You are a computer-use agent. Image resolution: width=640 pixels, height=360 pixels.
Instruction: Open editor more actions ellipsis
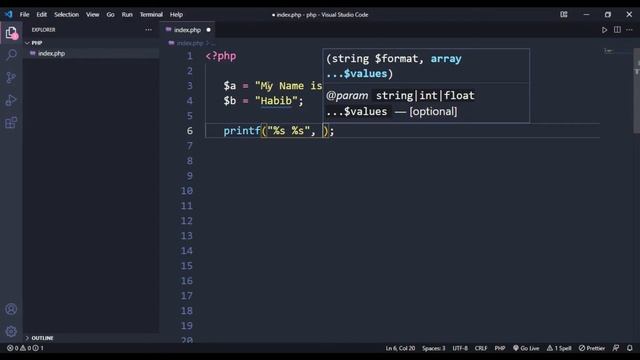pos(630,30)
